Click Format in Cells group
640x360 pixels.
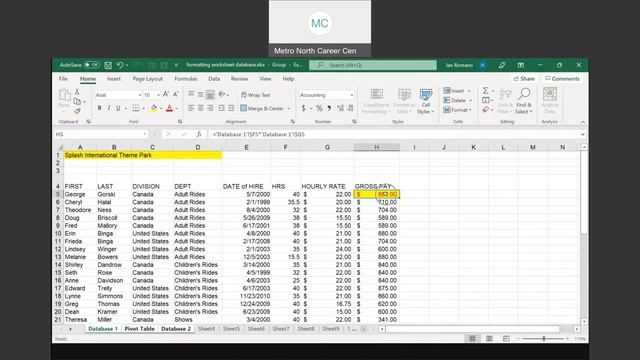[458, 110]
